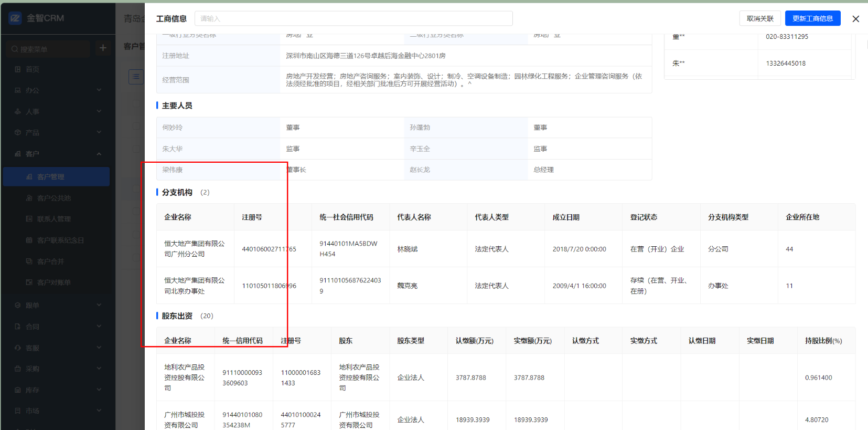The image size is (868, 430).
Task: Click the 客户 group icon in sidebar
Action: tap(18, 154)
